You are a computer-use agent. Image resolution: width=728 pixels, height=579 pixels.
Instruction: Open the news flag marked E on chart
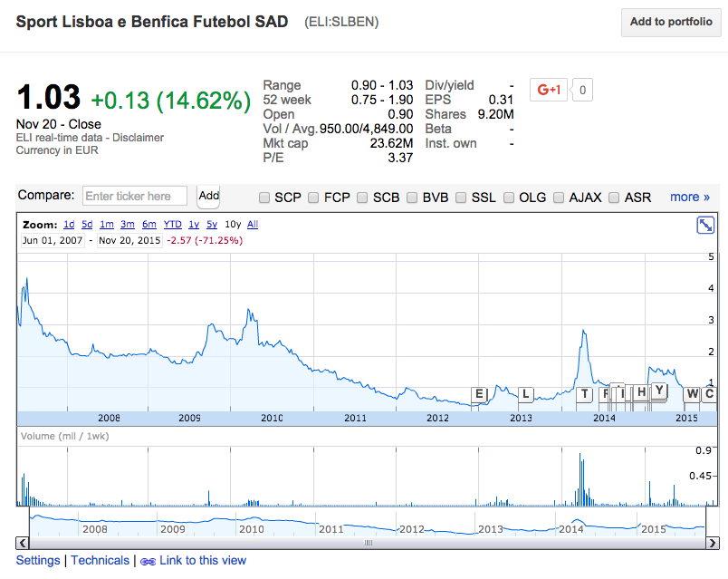coord(479,394)
